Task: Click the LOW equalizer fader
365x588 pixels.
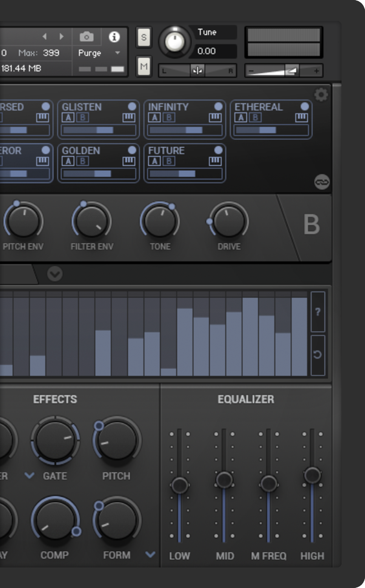Action: (x=179, y=485)
